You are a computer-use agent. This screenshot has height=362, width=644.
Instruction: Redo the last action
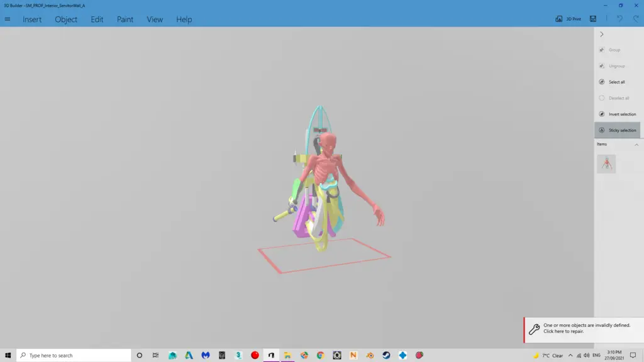pos(635,19)
